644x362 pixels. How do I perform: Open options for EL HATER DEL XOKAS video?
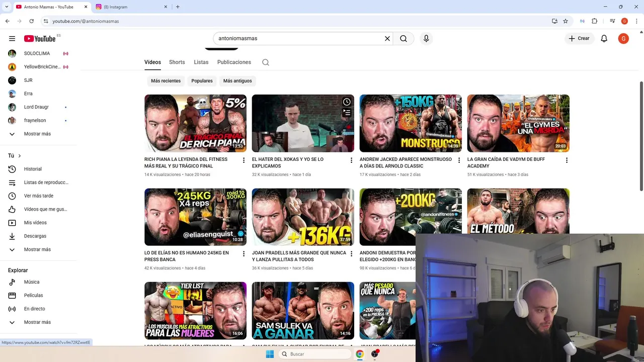pyautogui.click(x=352, y=160)
